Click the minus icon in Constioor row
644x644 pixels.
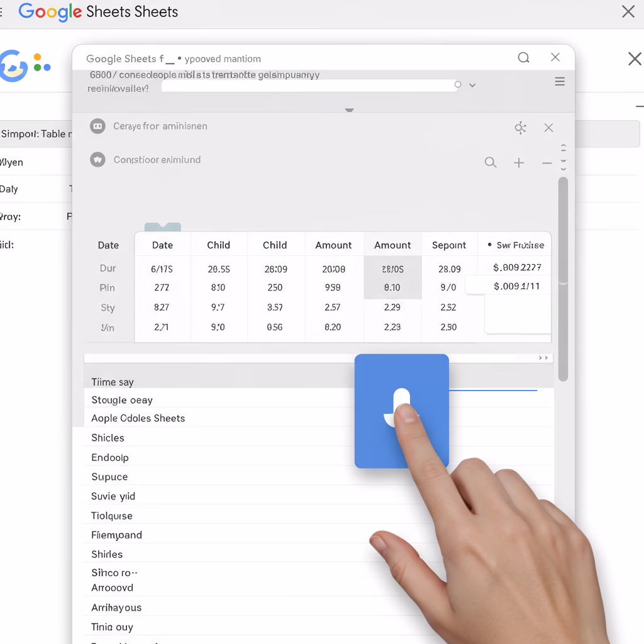[x=547, y=164]
